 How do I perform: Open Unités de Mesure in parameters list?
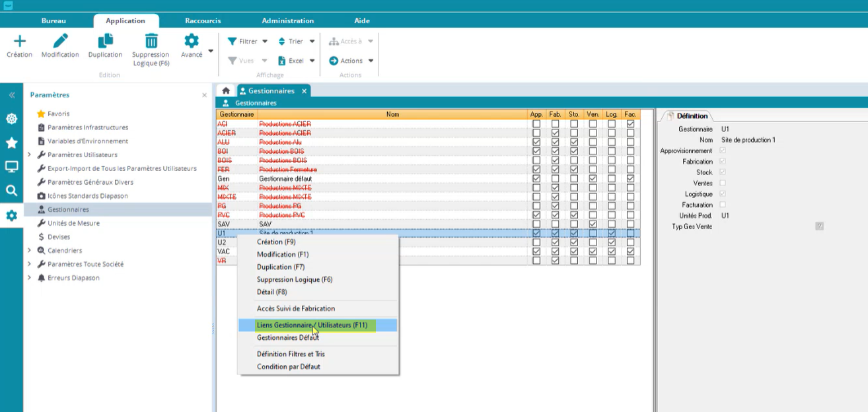(73, 223)
